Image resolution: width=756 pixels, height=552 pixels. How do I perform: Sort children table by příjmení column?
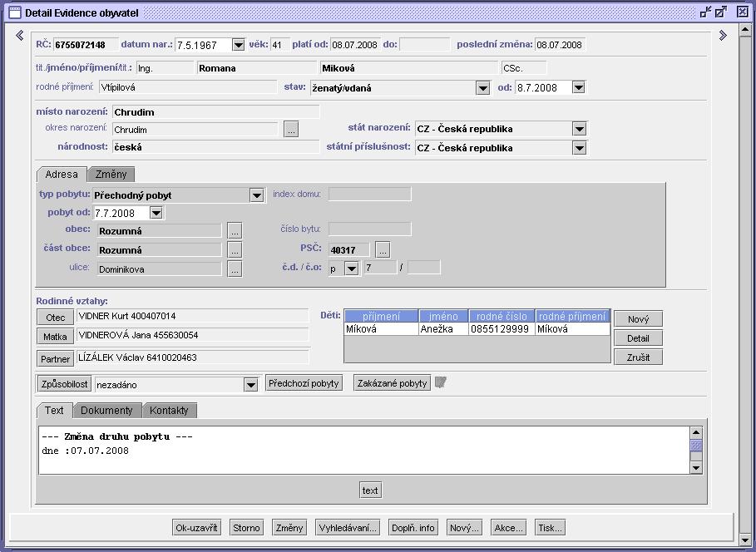382,316
